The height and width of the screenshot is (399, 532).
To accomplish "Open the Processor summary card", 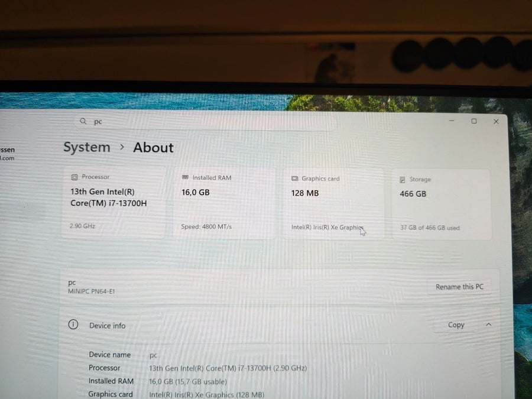I will point(113,202).
